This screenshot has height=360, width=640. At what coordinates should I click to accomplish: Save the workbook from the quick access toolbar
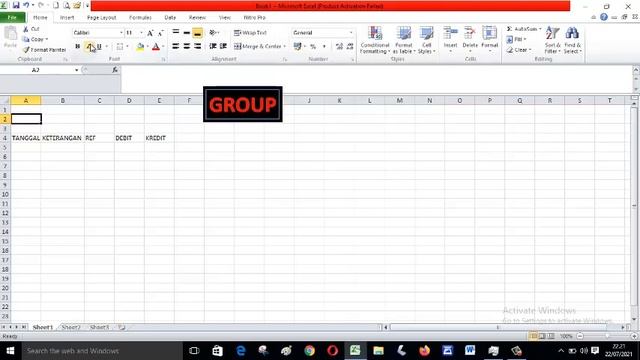16,5
